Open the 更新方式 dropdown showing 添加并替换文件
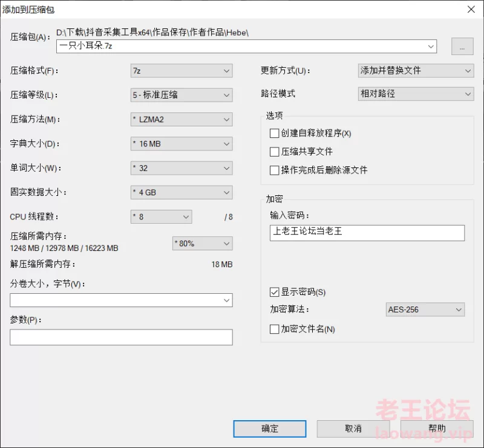484x448 pixels. [416, 71]
